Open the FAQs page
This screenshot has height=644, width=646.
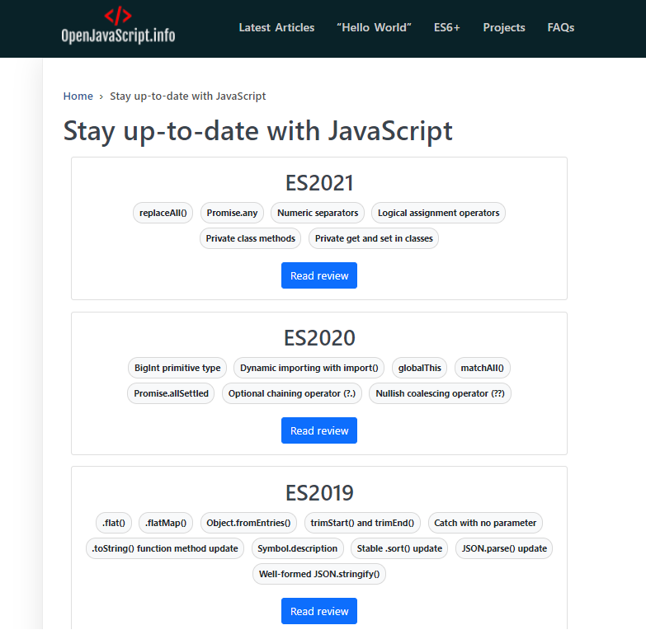[561, 27]
